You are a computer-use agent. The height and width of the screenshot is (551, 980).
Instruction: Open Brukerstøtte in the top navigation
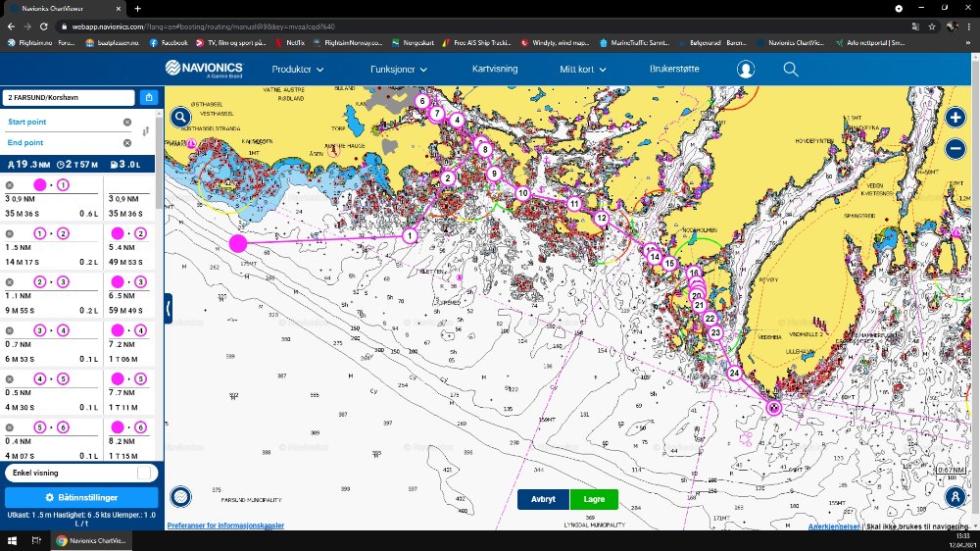click(x=674, y=69)
